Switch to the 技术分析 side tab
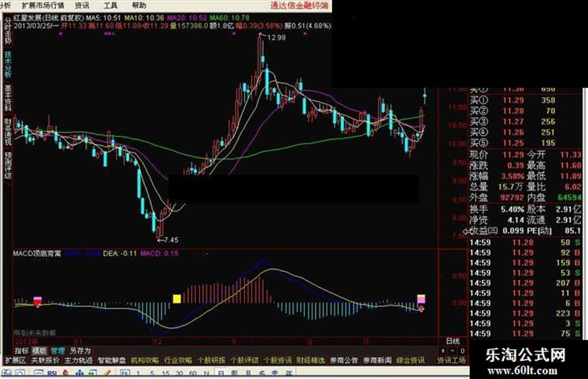 pos(8,65)
